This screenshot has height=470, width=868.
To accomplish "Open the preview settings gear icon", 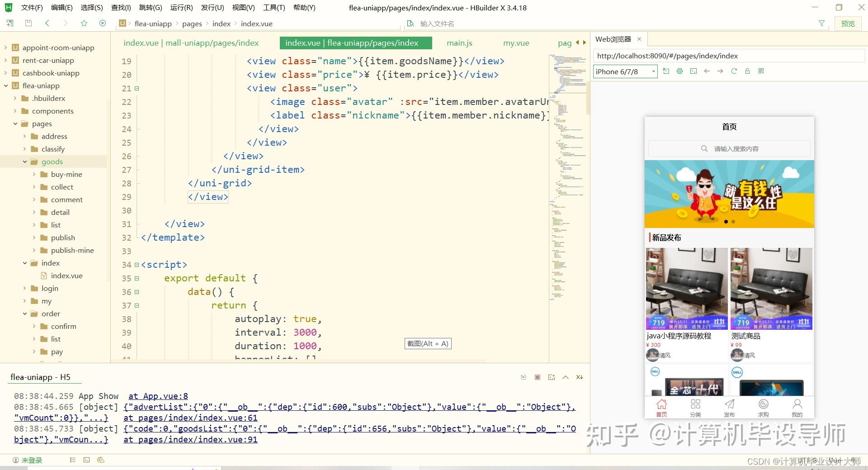I will tap(679, 71).
